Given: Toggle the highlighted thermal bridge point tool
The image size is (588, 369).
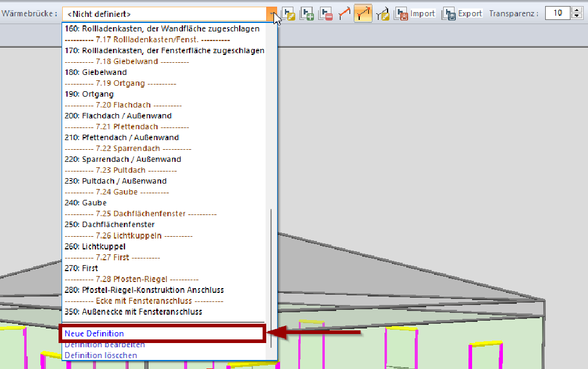Looking at the screenshot, I should pyautogui.click(x=363, y=13).
